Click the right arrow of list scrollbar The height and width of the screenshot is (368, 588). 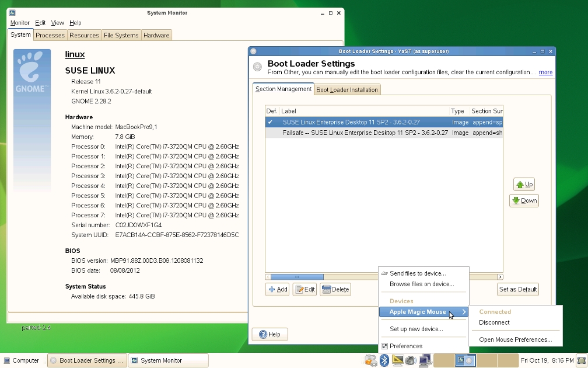500,277
